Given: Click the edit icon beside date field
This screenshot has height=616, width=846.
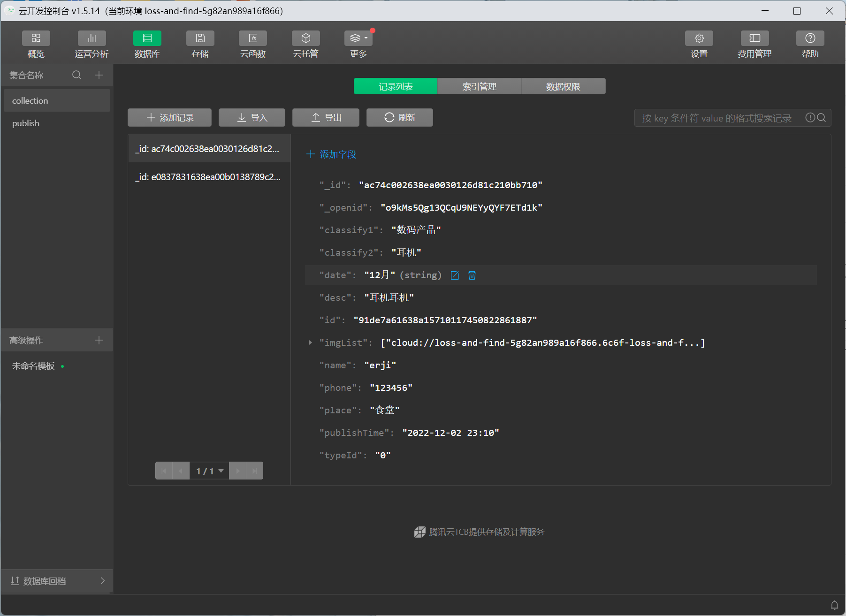Looking at the screenshot, I should point(455,275).
